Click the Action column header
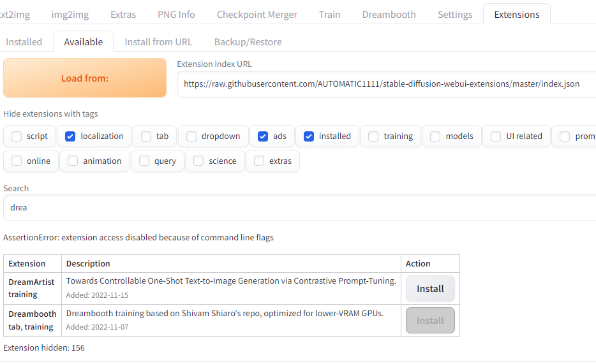 (x=418, y=263)
